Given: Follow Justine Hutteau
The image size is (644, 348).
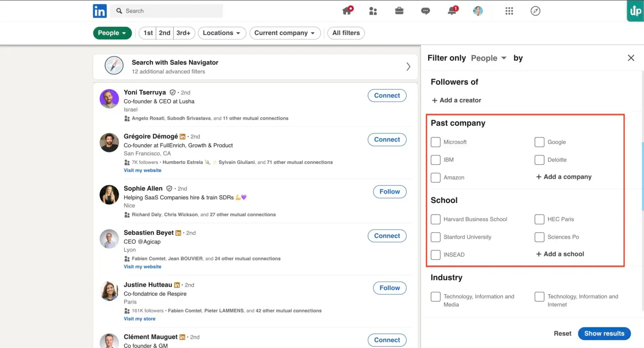Looking at the screenshot, I should tap(390, 288).
